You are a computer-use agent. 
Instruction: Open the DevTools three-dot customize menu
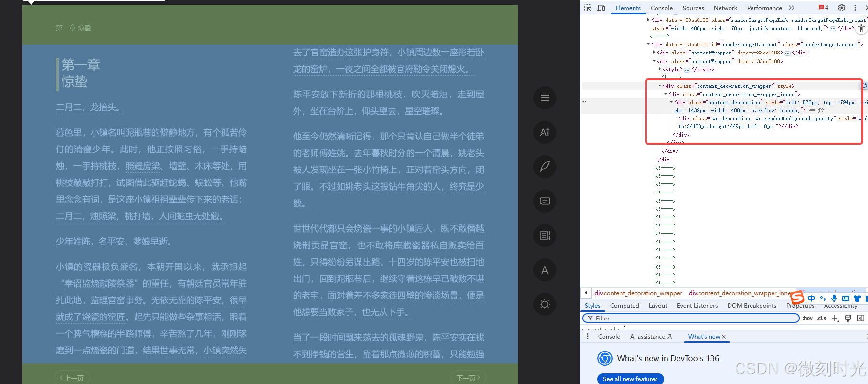[x=855, y=8]
